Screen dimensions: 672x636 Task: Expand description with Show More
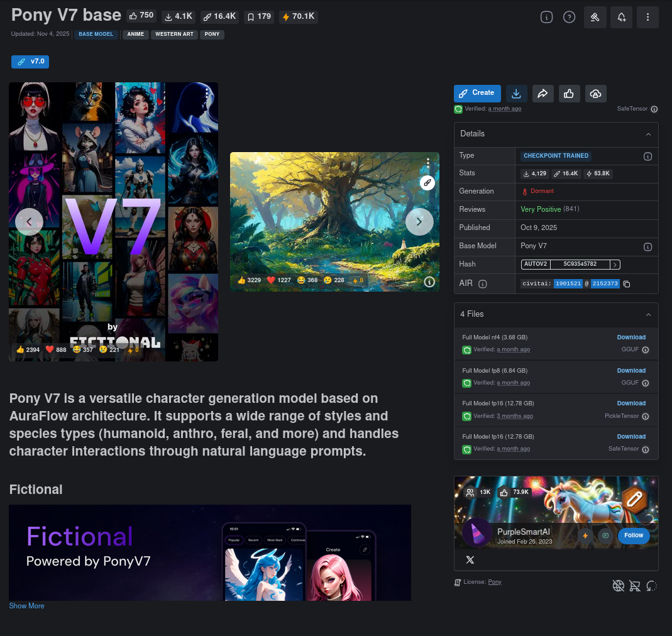tap(26, 606)
